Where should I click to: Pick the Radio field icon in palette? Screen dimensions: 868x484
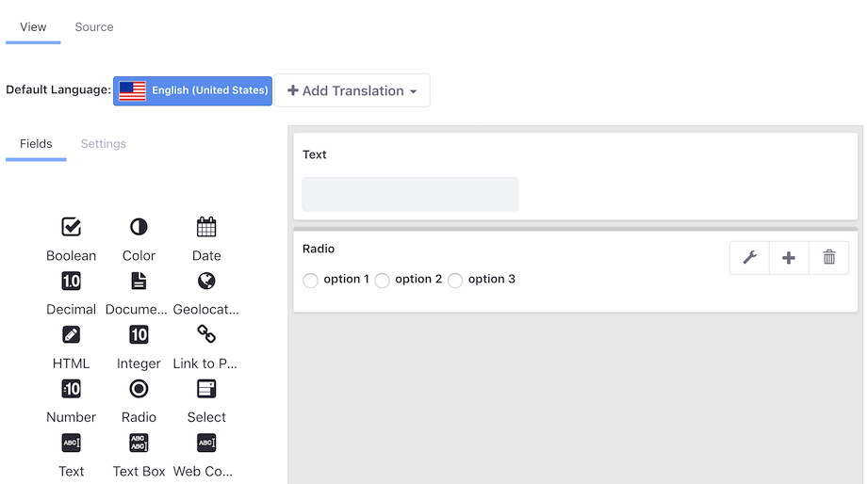(139, 389)
